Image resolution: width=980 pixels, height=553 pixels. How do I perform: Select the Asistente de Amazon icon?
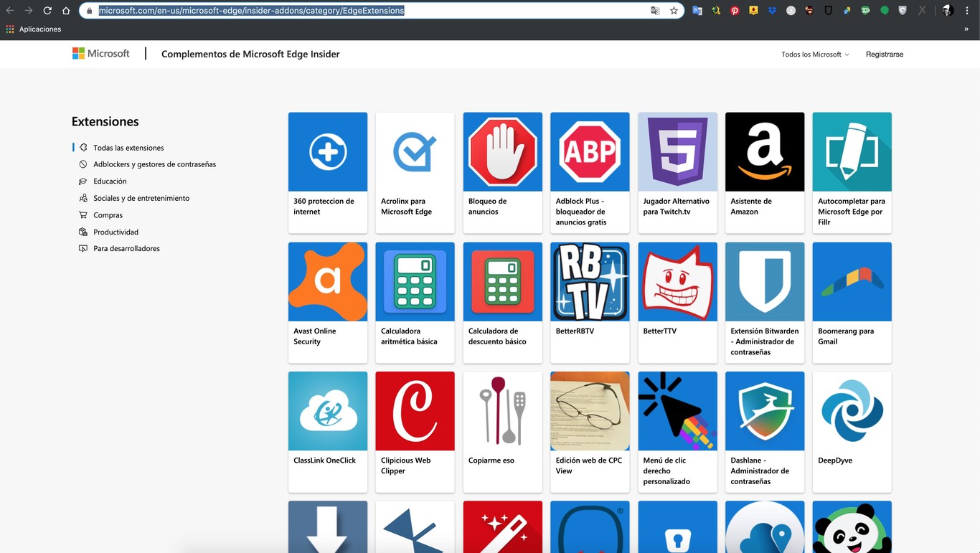(764, 151)
